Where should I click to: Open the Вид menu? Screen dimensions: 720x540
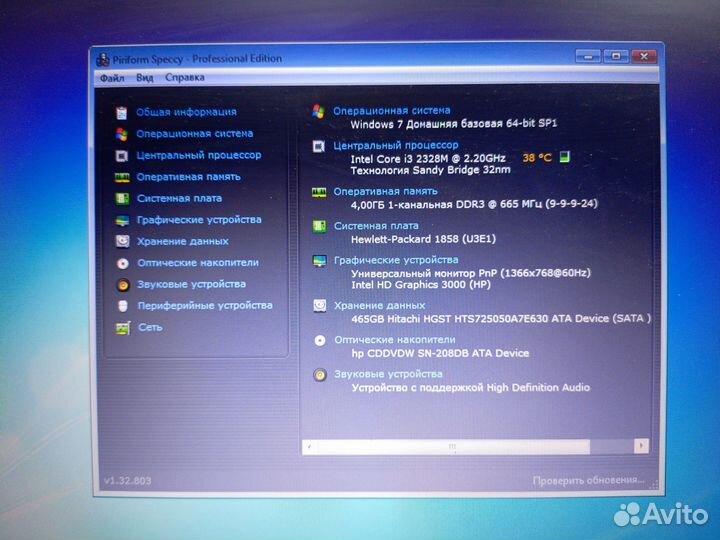point(145,78)
